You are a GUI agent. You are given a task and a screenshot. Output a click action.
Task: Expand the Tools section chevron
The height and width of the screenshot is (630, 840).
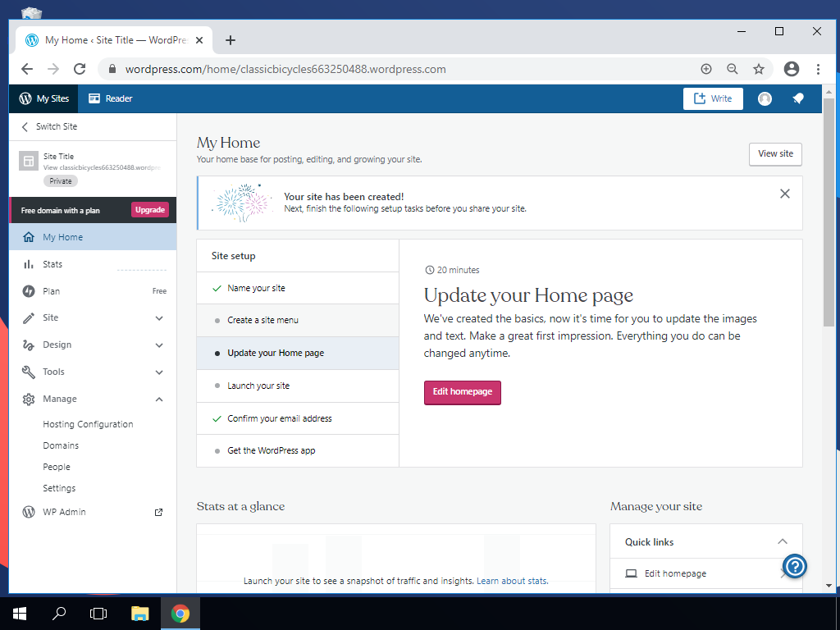[159, 372]
